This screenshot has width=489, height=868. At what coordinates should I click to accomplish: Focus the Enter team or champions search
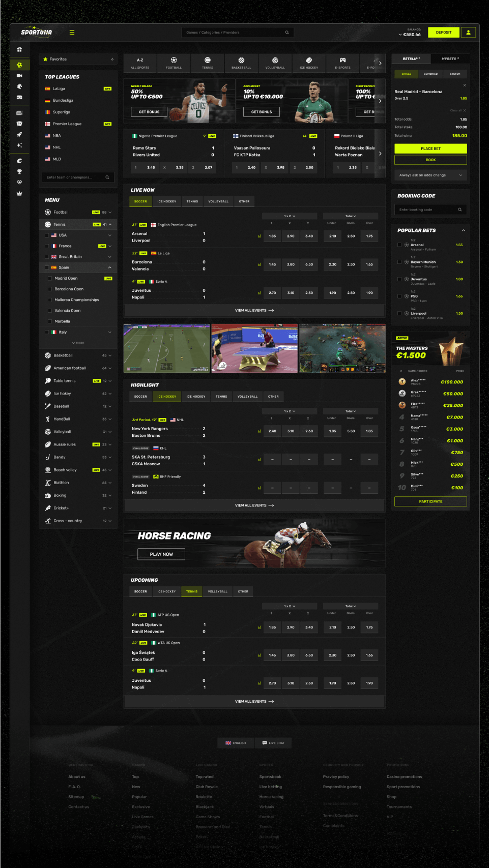click(x=78, y=177)
